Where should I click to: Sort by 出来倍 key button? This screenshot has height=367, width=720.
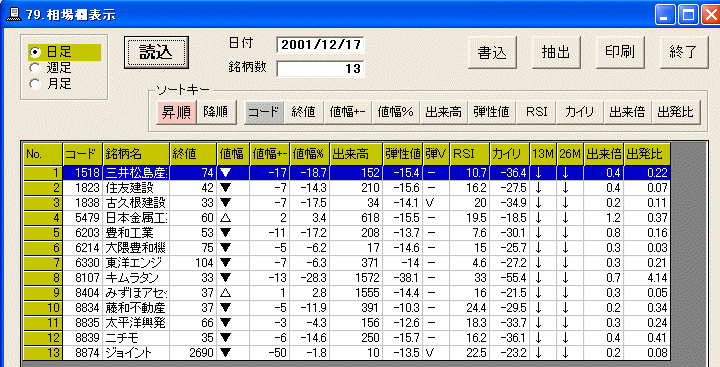pyautogui.click(x=628, y=112)
